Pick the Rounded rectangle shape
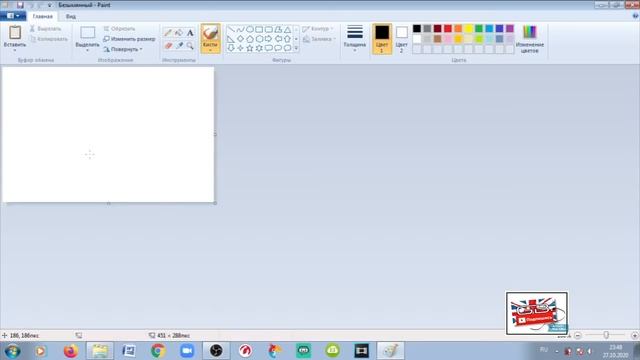The width and height of the screenshot is (640, 360). (269, 29)
